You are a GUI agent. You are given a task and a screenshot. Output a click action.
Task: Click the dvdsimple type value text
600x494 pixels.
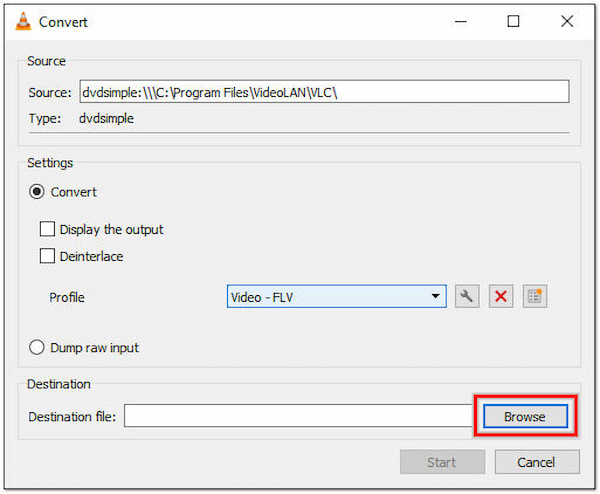click(x=106, y=118)
